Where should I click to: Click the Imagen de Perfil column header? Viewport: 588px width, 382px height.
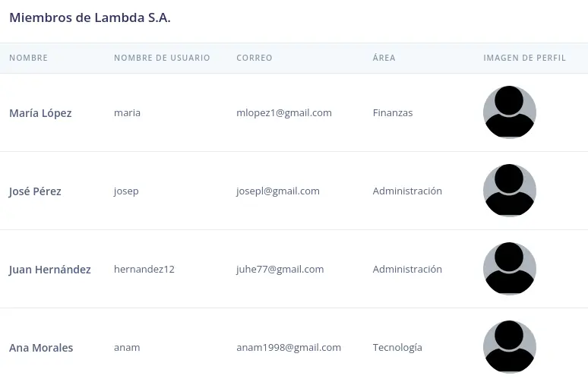[524, 58]
